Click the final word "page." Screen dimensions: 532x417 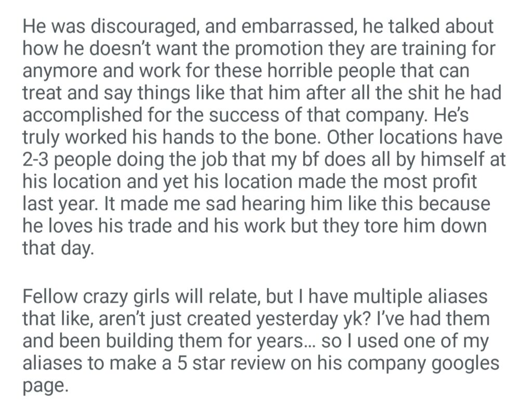[45, 385]
